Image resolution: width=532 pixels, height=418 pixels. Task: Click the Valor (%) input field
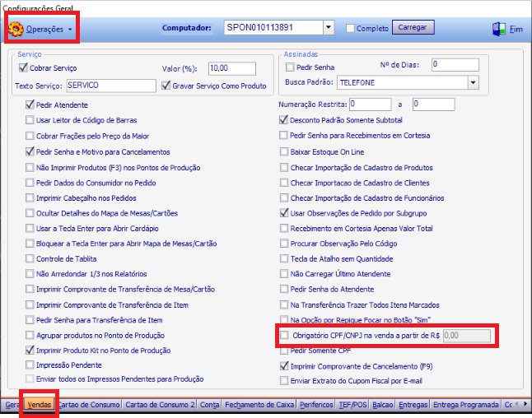(x=232, y=68)
